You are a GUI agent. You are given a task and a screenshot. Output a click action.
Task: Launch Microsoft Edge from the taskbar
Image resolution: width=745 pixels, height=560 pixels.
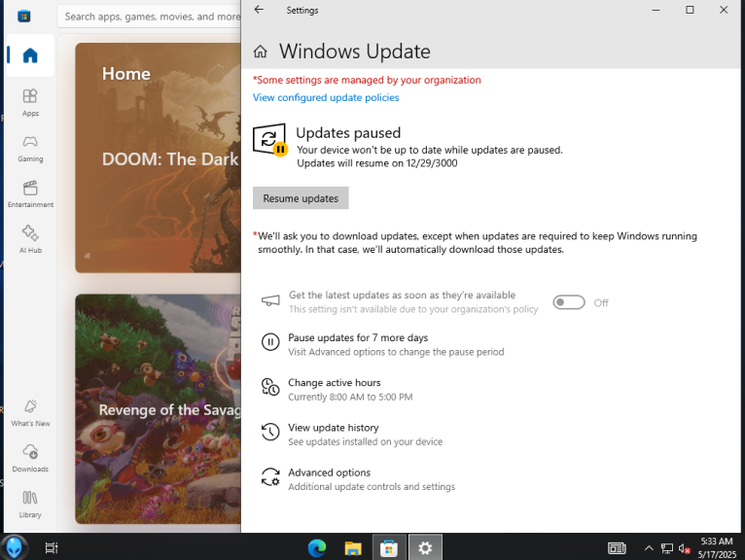point(317,548)
